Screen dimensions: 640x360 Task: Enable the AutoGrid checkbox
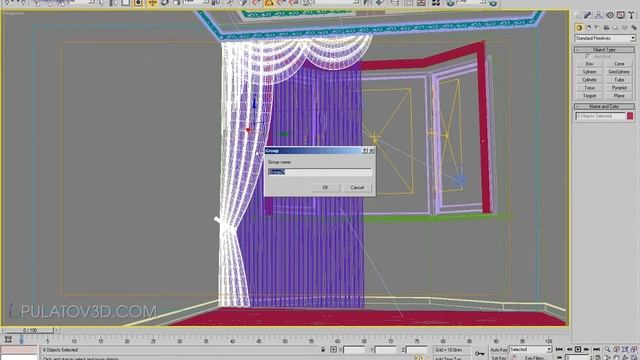tap(588, 56)
